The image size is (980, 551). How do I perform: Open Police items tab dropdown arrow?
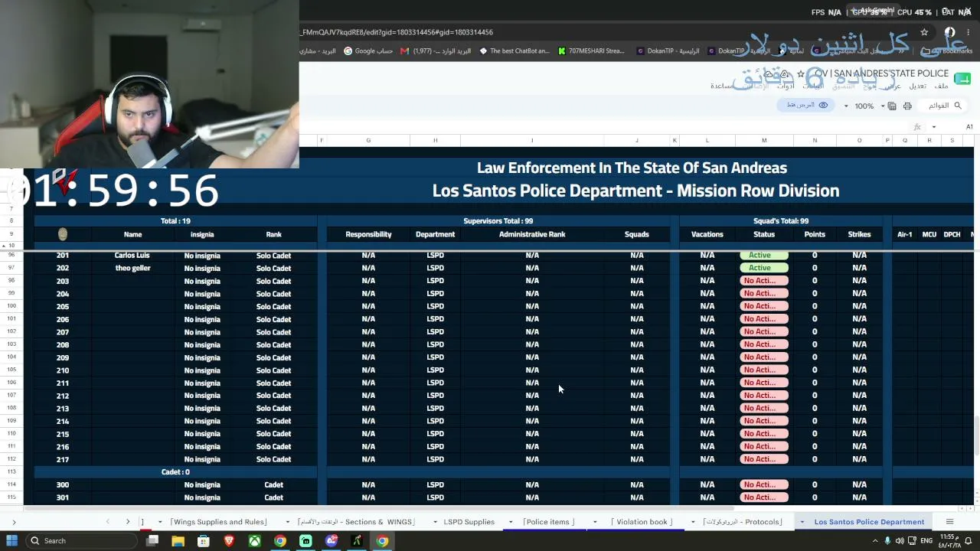[511, 522]
